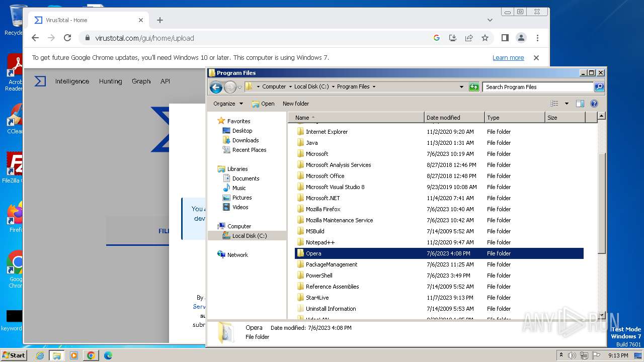Viewport: 644px width, 362px height.
Task: Click the file list scroll up arrow
Action: pyautogui.click(x=601, y=116)
